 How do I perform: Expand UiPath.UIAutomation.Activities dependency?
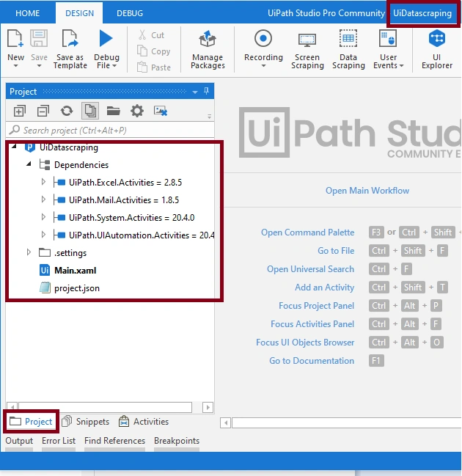(43, 235)
